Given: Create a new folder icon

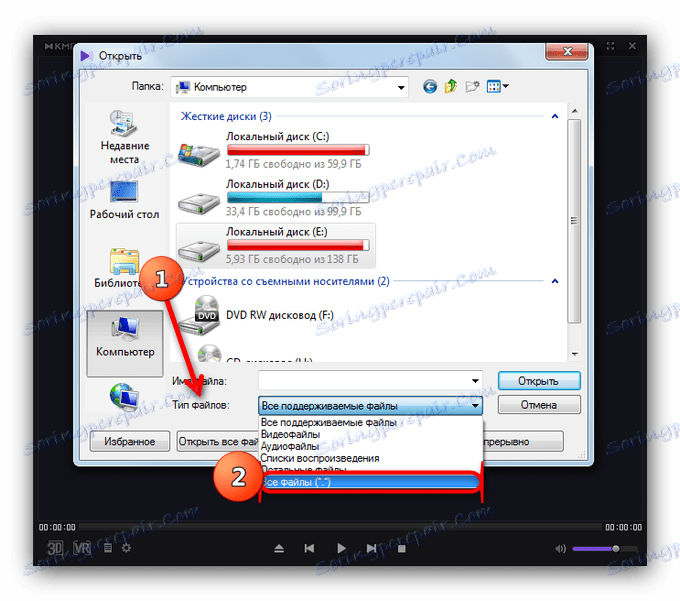Looking at the screenshot, I should [472, 87].
